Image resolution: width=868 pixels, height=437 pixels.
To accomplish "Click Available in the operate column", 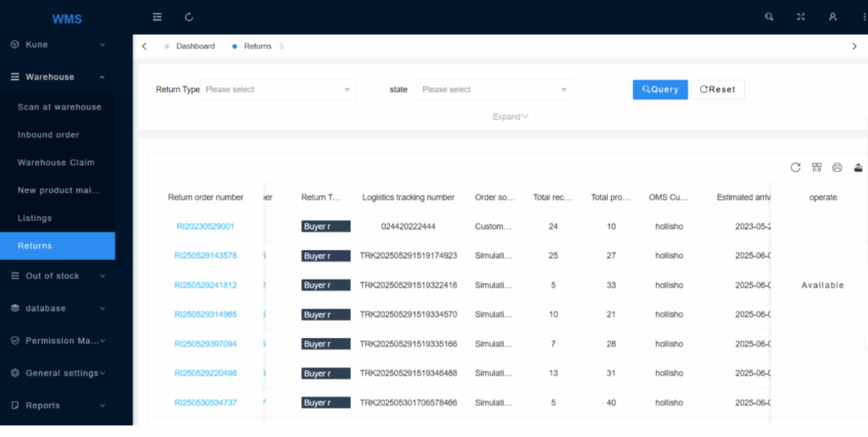I will click(822, 285).
